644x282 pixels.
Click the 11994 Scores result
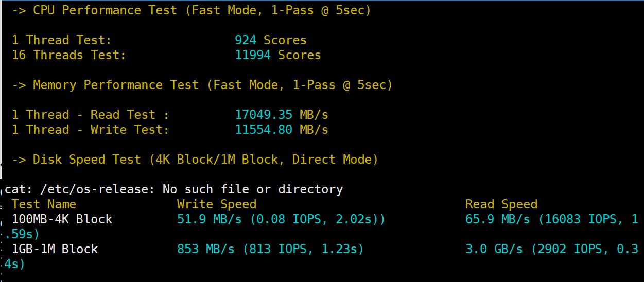click(x=277, y=55)
